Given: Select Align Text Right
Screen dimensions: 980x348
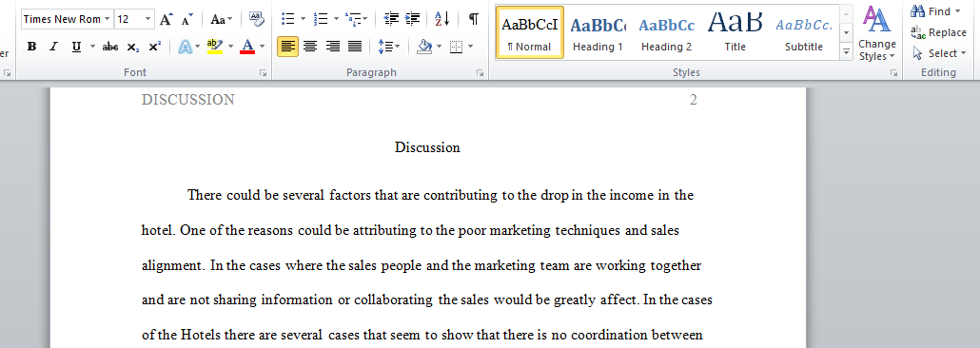Looking at the screenshot, I should [x=332, y=47].
